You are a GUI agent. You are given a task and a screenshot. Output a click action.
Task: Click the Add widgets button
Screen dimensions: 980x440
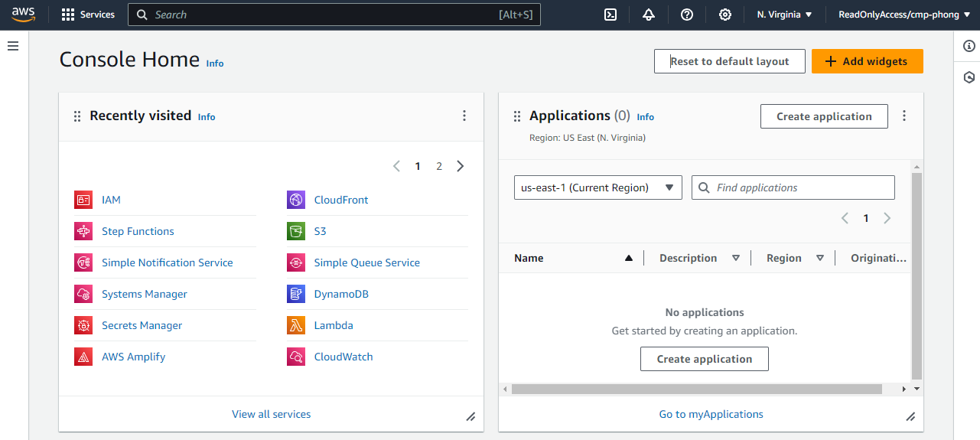tap(867, 61)
